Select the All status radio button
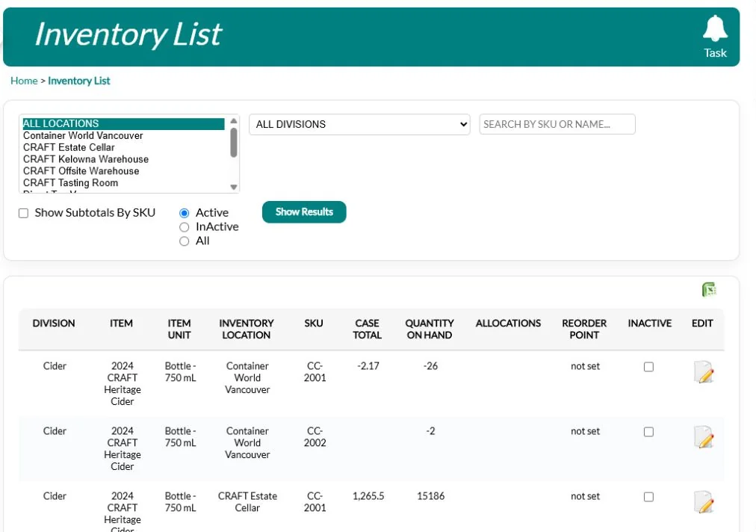Image resolution: width=756 pixels, height=532 pixels. (185, 241)
